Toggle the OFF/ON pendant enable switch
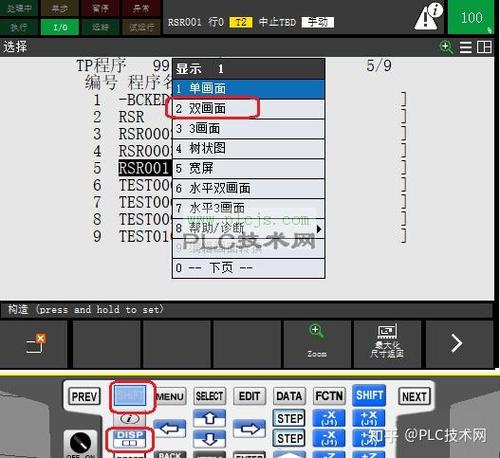 click(x=80, y=443)
